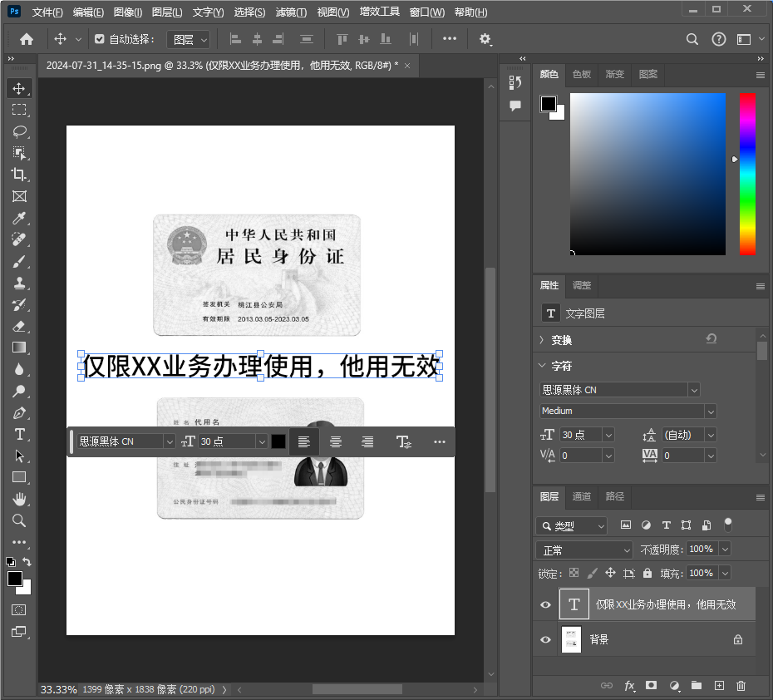Open the 思源黑体 CN font dropdown
Image resolution: width=773 pixels, height=700 pixels.
(x=693, y=389)
